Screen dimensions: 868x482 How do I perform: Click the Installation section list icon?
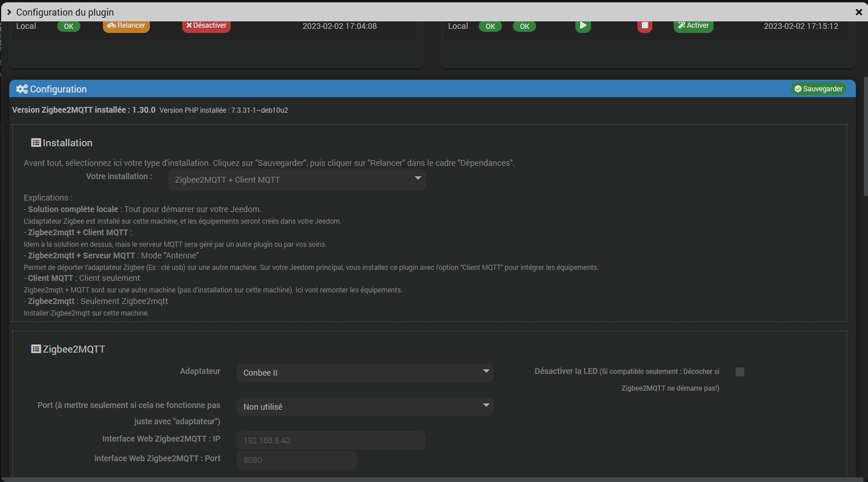[x=36, y=143]
